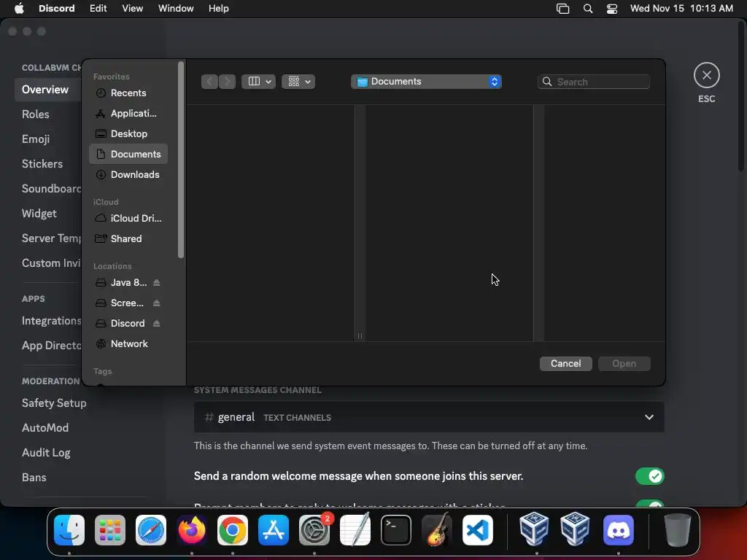Click Cancel in the file dialog
Image resolution: width=747 pixels, height=560 pixels.
tap(565, 363)
